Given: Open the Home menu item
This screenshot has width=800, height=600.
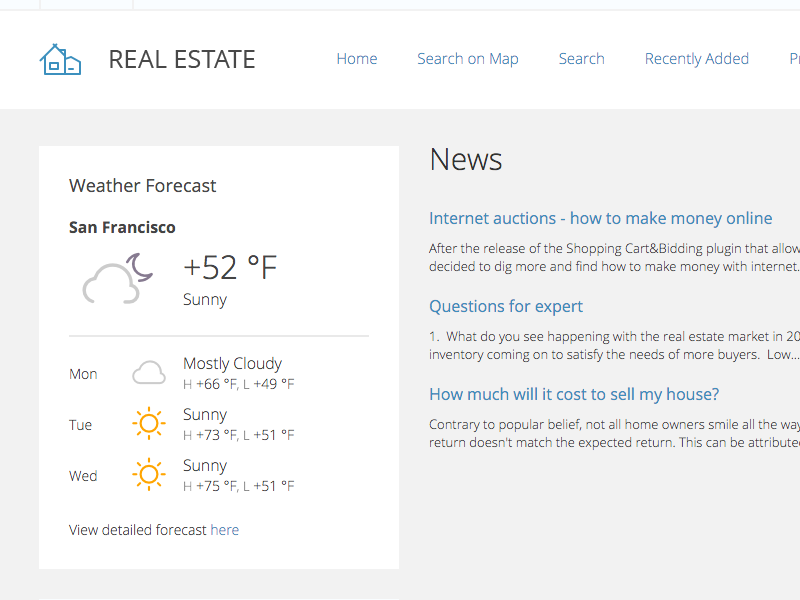Looking at the screenshot, I should [357, 59].
